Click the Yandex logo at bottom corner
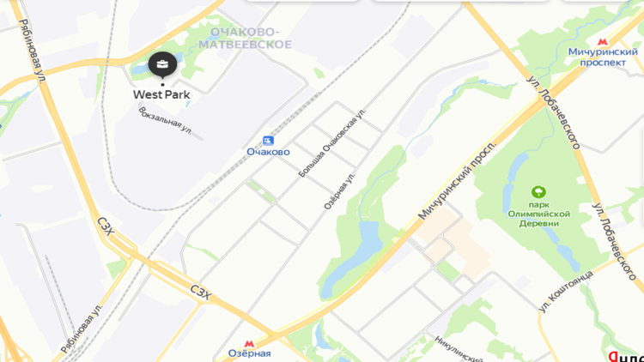This screenshot has height=362, width=644. [x=625, y=357]
